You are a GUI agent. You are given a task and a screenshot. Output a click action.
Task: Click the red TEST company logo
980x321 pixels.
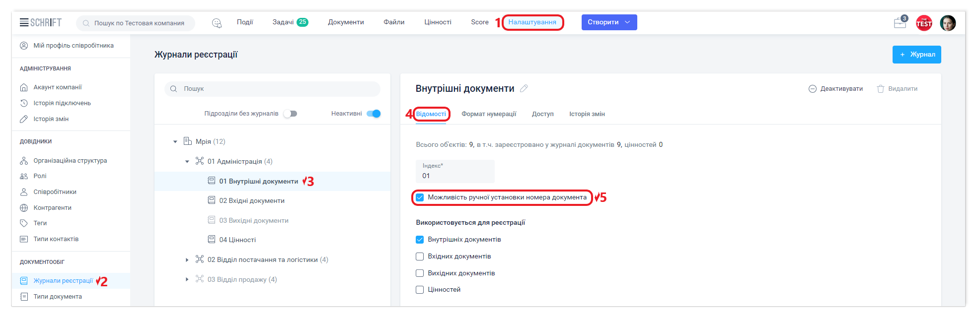click(x=924, y=23)
